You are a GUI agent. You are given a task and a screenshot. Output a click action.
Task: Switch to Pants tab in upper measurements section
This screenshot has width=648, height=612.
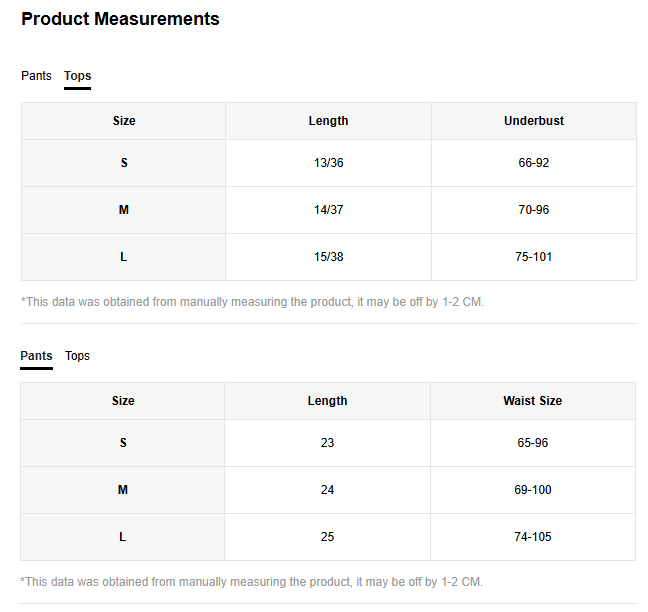(36, 76)
